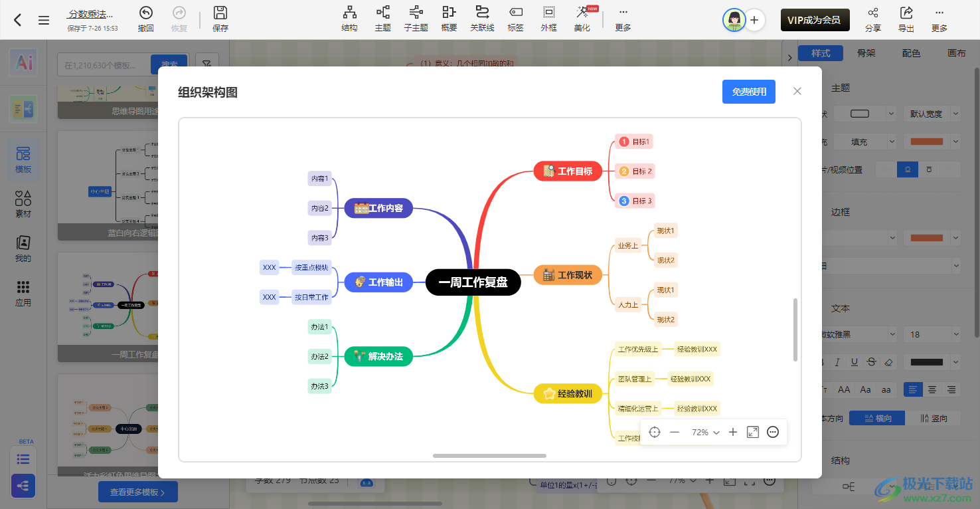This screenshot has height=509, width=980.
Task: Insert a 概要 summary
Action: tap(449, 19)
